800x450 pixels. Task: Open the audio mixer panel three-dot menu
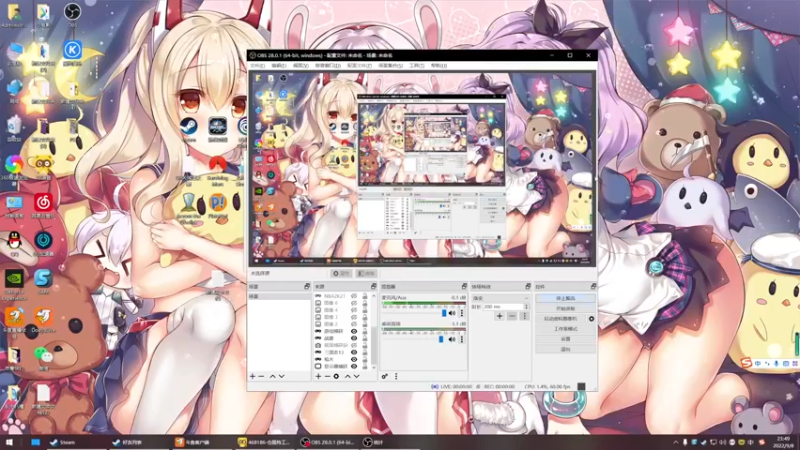click(396, 376)
